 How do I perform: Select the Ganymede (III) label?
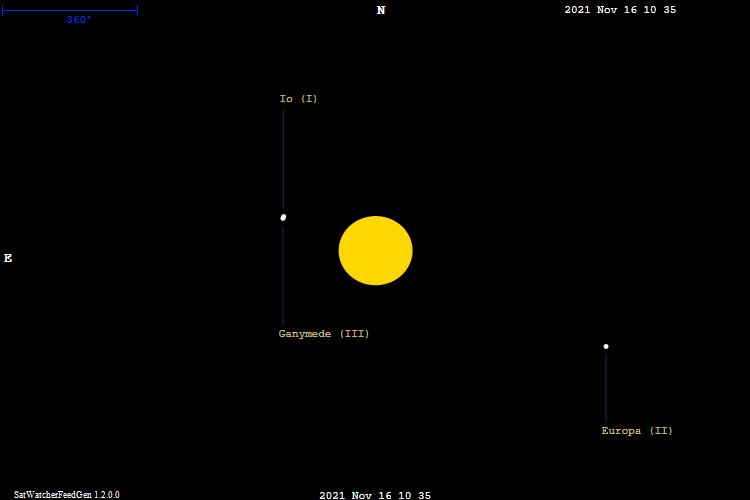pyautogui.click(x=323, y=334)
